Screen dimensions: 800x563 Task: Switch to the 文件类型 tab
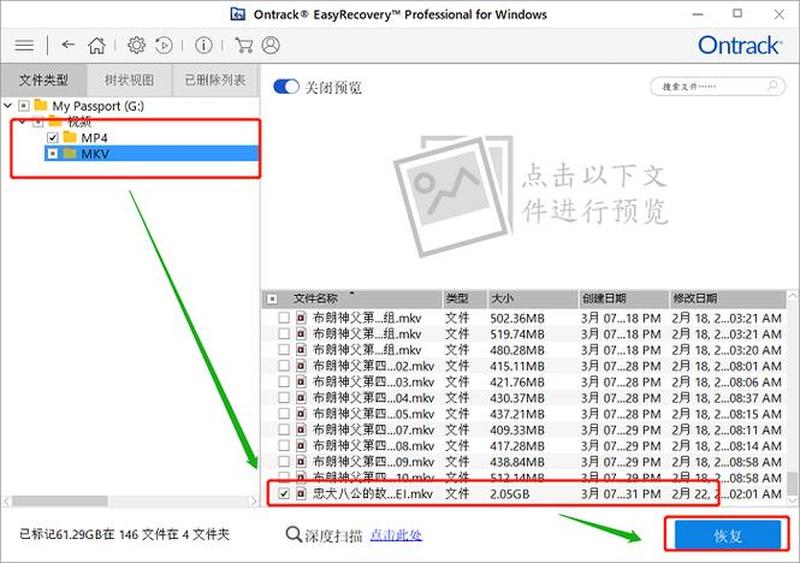(43, 80)
